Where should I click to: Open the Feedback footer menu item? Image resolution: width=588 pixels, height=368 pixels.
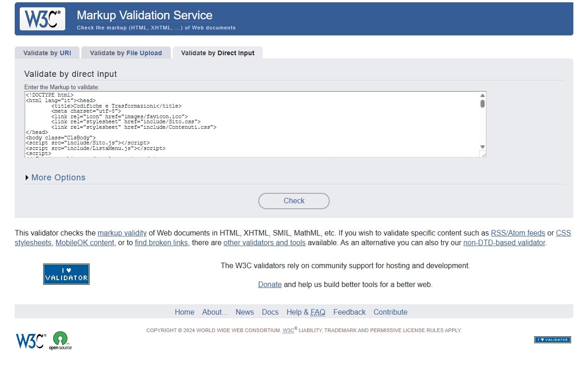coord(349,312)
